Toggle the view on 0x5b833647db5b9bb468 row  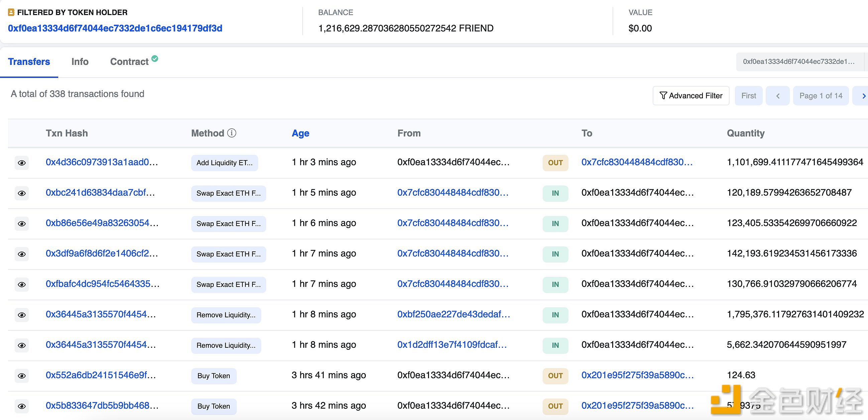[x=21, y=406]
